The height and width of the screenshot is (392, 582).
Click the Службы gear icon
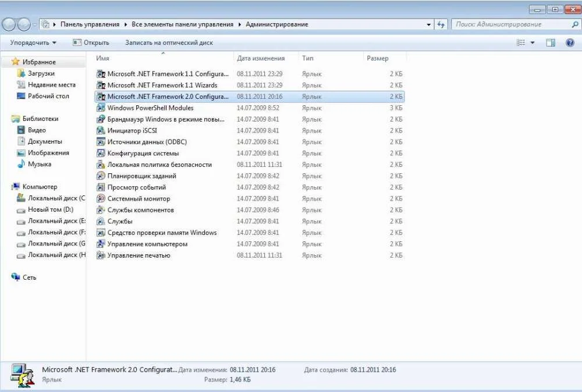pos(101,222)
